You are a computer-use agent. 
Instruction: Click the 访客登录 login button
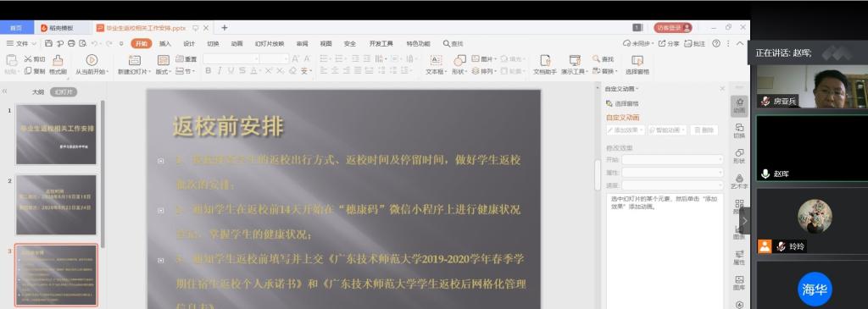(672, 28)
